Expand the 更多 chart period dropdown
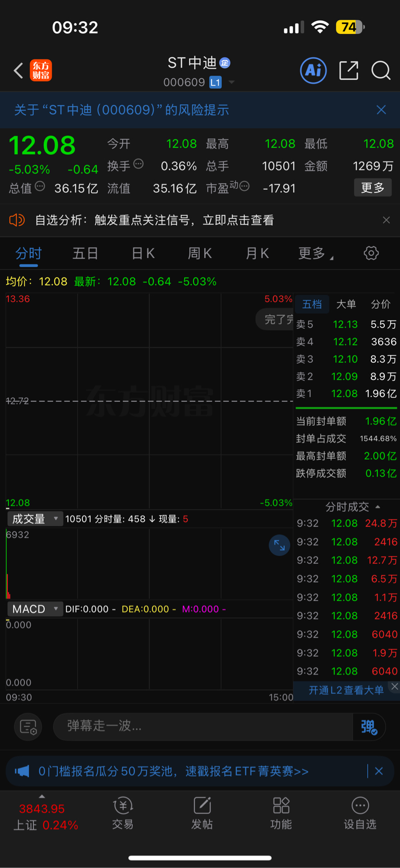 316,254
